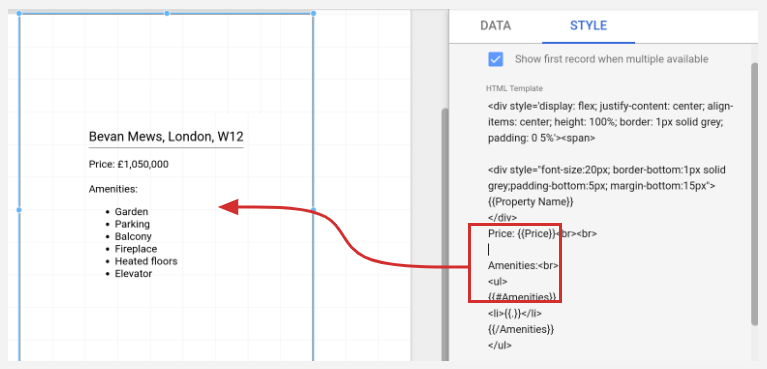The width and height of the screenshot is (767, 369).
Task: Select the Heated floors list item
Action: [146, 261]
